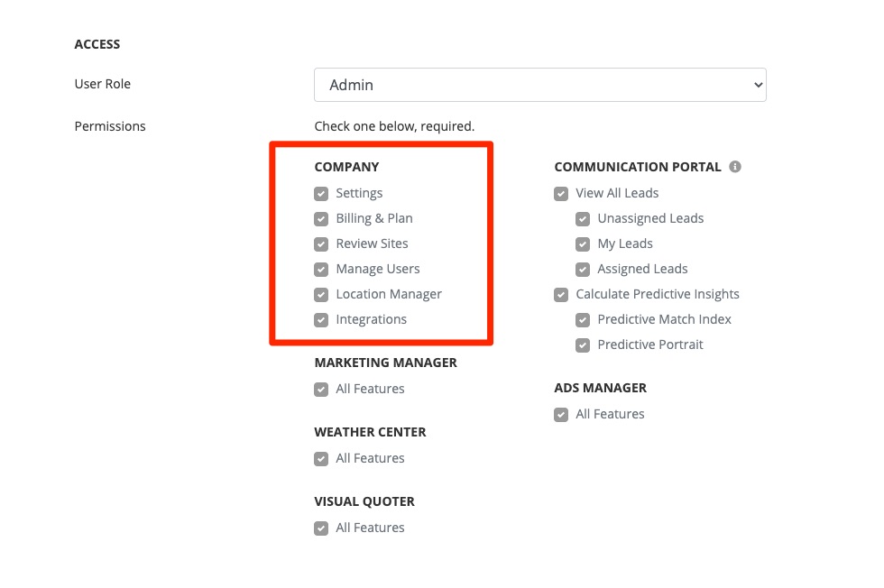Toggle the View All Leads checkbox
This screenshot has height=588, width=884.
coord(561,194)
